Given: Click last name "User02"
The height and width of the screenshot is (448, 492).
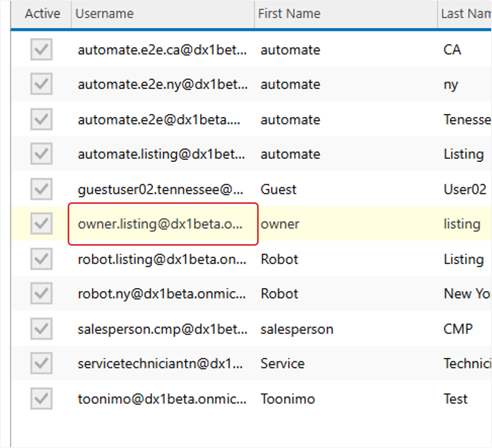Looking at the screenshot, I should (x=465, y=190).
